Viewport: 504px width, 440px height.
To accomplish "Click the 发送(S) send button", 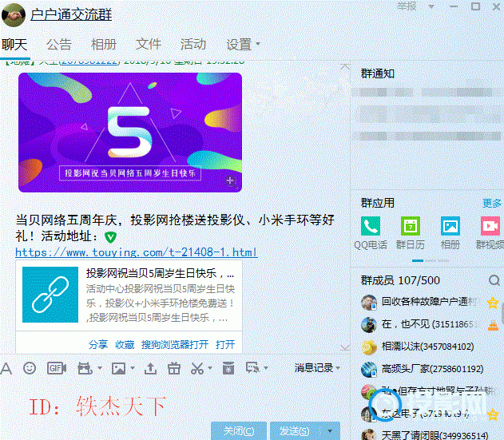I will coord(296,431).
